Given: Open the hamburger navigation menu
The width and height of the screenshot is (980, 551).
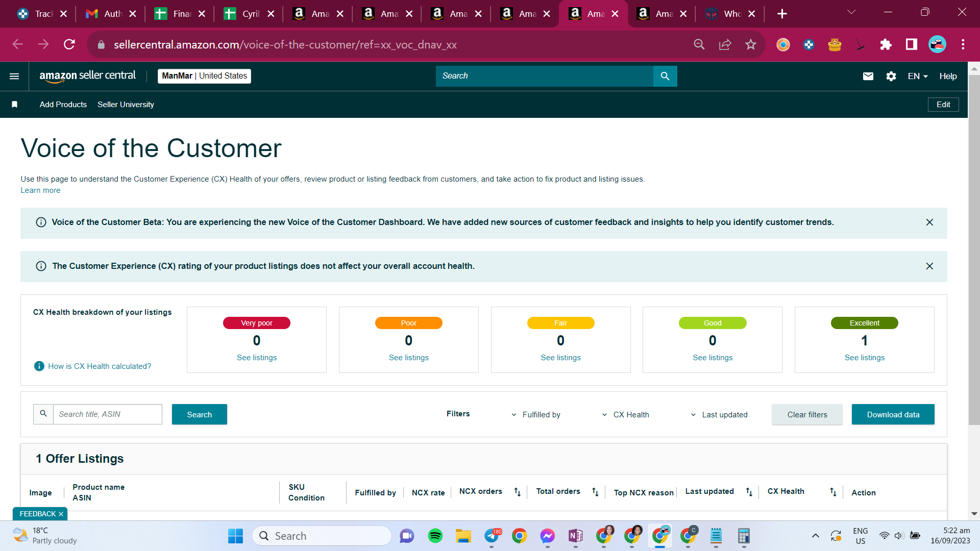Looking at the screenshot, I should click(x=14, y=76).
